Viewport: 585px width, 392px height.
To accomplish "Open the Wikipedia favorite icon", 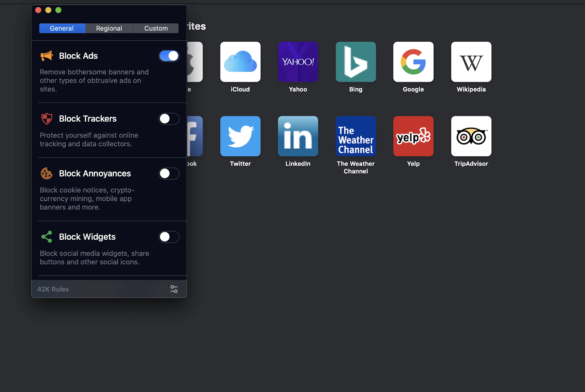I will 471,62.
